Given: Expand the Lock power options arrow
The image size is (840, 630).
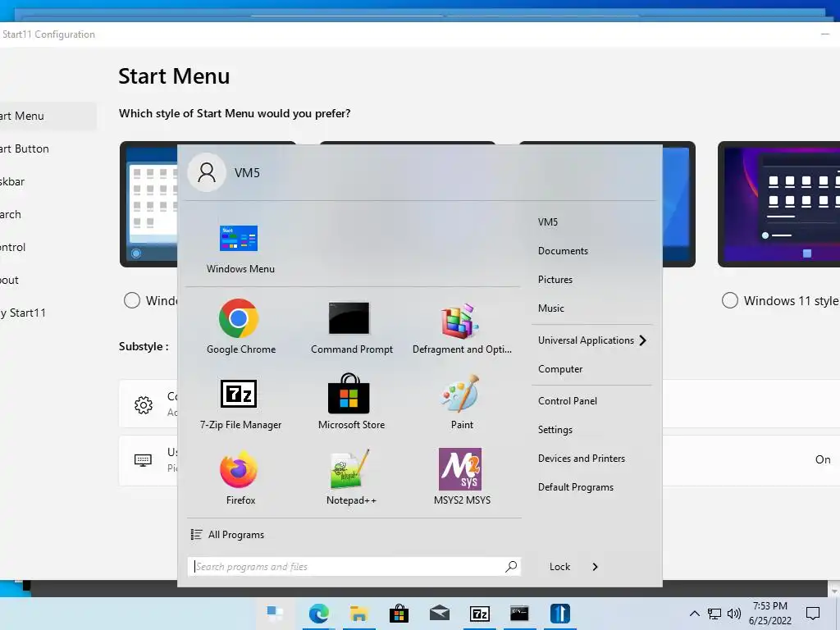Looking at the screenshot, I should (x=595, y=567).
